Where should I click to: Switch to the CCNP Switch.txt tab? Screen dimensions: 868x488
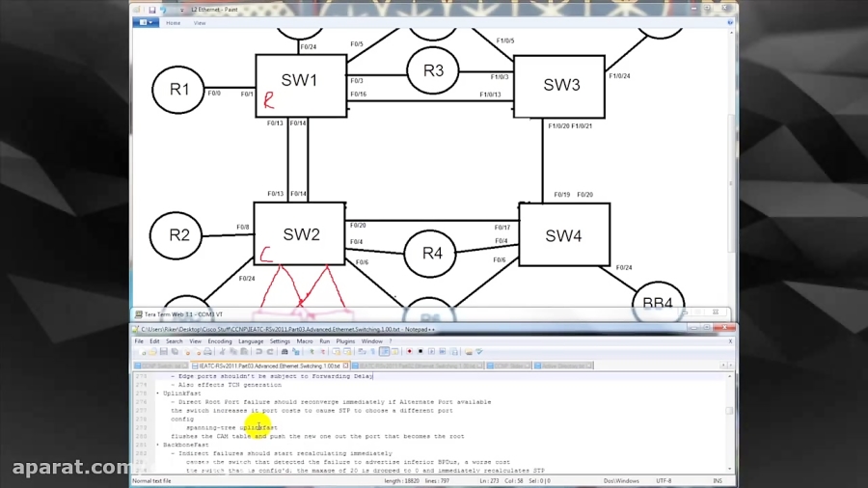coord(160,366)
